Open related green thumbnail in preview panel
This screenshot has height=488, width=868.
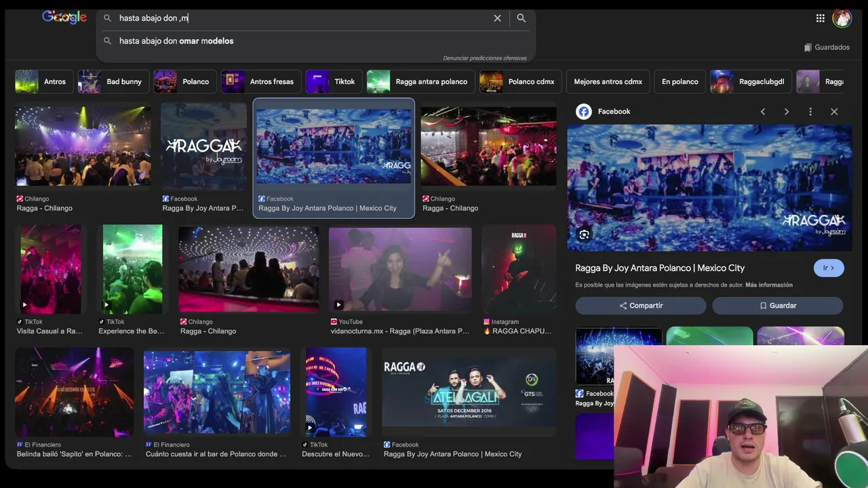tap(709, 336)
